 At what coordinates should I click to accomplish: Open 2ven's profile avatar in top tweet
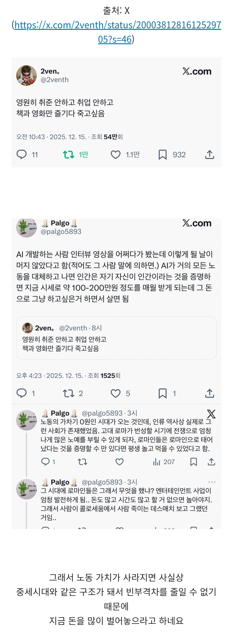27,75
